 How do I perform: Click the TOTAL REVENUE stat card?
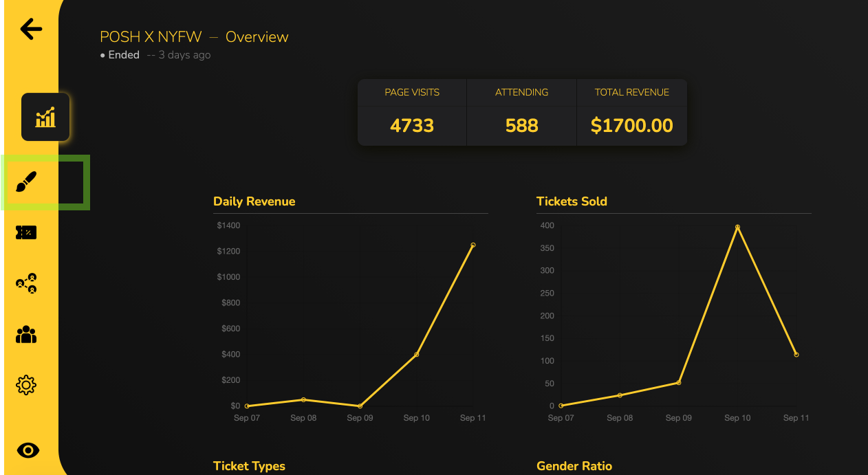coord(632,113)
